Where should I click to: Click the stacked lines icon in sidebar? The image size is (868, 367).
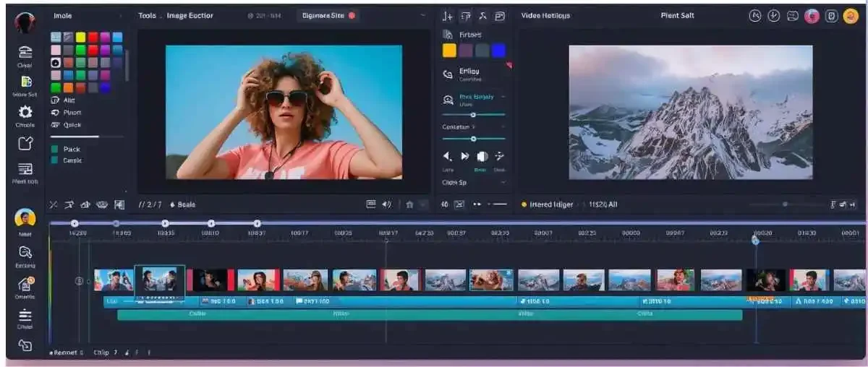pyautogui.click(x=25, y=315)
